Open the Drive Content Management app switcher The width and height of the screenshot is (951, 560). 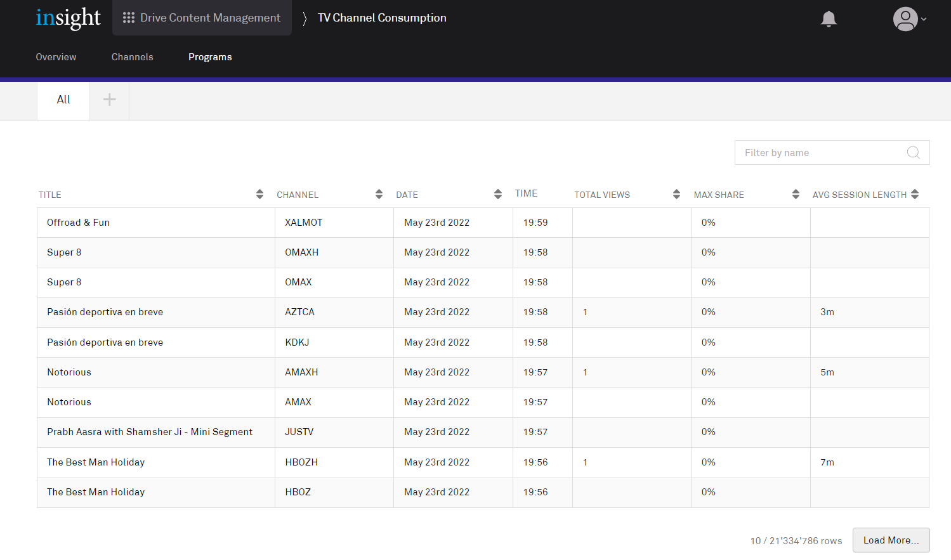point(202,18)
